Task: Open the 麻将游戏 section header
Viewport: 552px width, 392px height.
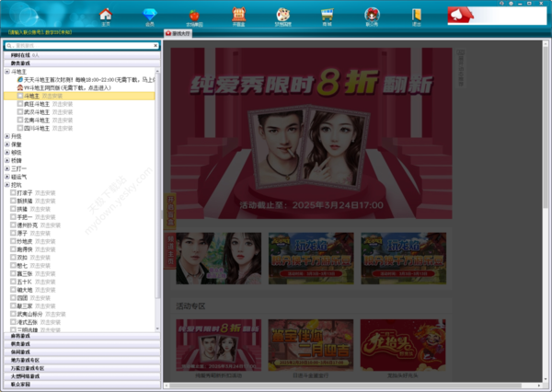Action: pos(82,336)
